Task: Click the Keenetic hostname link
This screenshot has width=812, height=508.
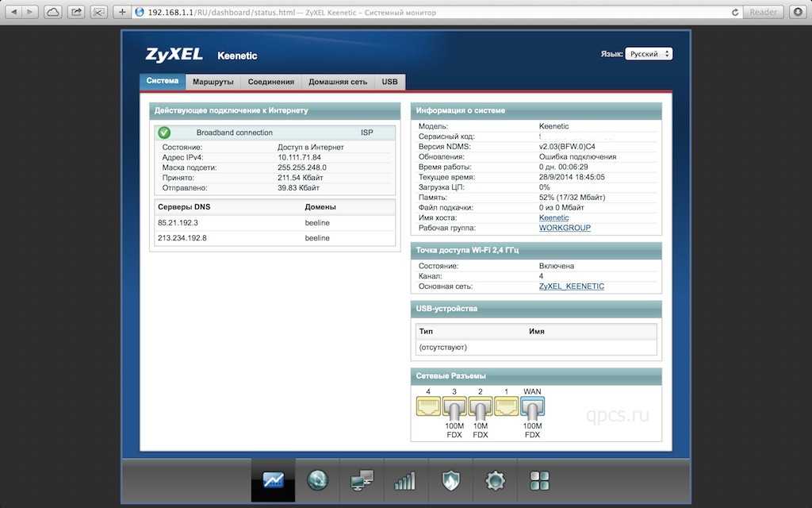Action: [x=553, y=217]
